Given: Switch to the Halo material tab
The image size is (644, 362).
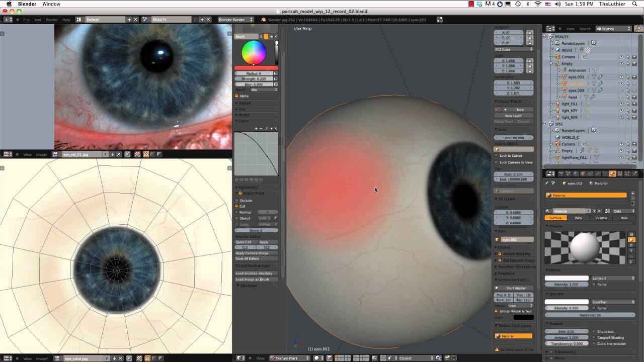Looking at the screenshot, I should click(x=624, y=218).
